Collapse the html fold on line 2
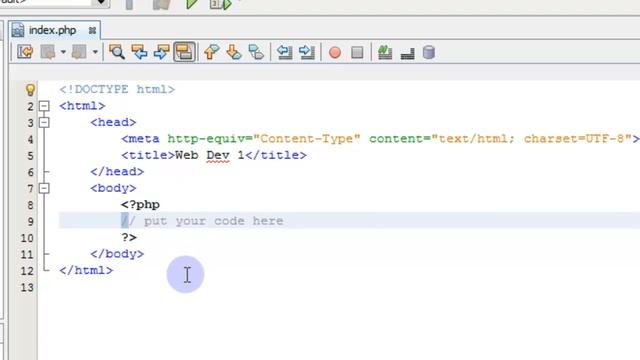Image resolution: width=640 pixels, height=360 pixels. point(44,106)
